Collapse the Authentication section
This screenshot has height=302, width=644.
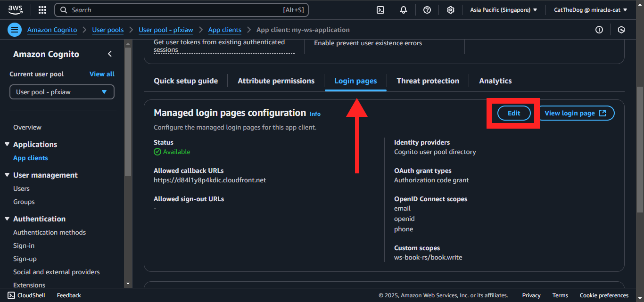[x=7, y=219]
